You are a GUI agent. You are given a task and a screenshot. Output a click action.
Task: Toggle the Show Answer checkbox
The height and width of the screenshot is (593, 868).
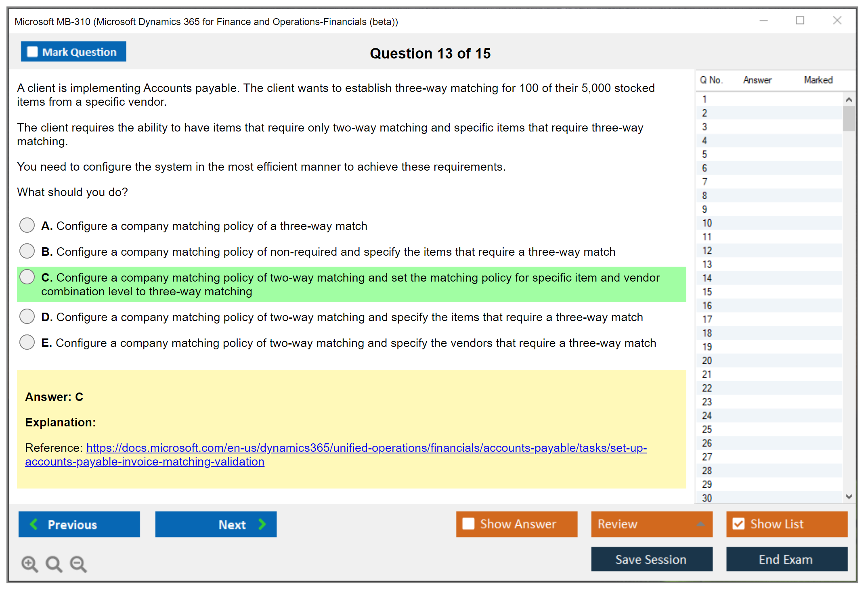pyautogui.click(x=468, y=524)
